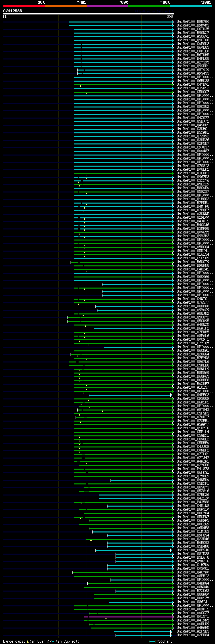Screen dimensions: 215x644
Task: Click the UniRef100_C3XXY6 hit label
Action: [193, 180]
